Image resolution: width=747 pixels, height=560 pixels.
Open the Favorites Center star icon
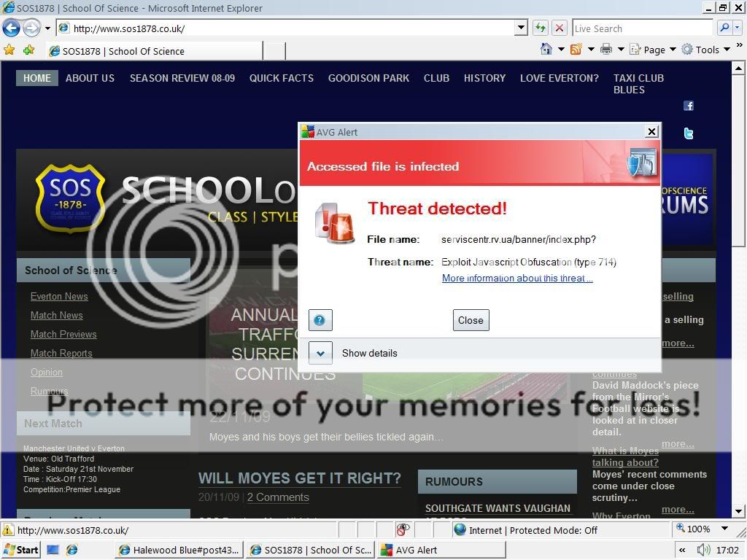(9, 50)
